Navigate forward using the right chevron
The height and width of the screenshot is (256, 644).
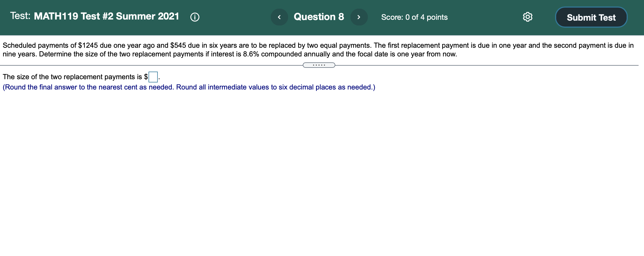(359, 17)
